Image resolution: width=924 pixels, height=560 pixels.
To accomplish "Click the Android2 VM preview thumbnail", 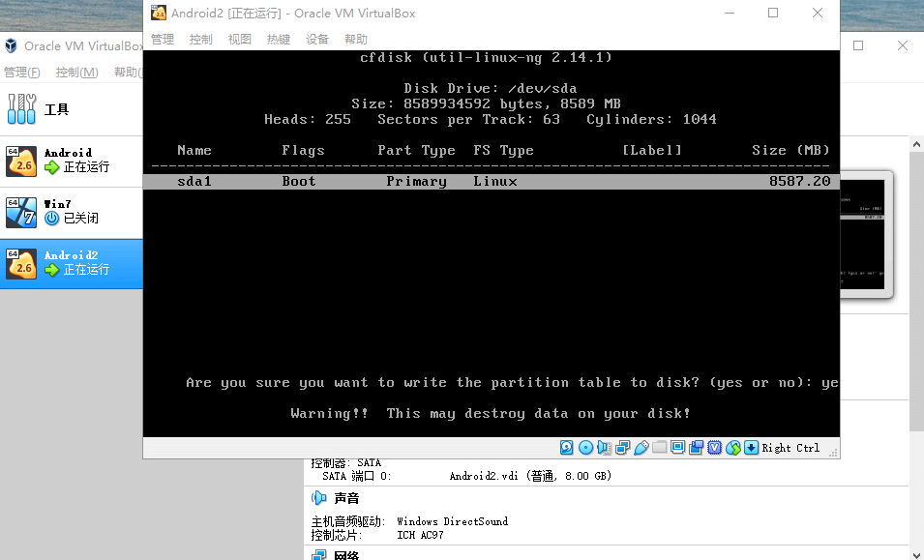I will [865, 234].
